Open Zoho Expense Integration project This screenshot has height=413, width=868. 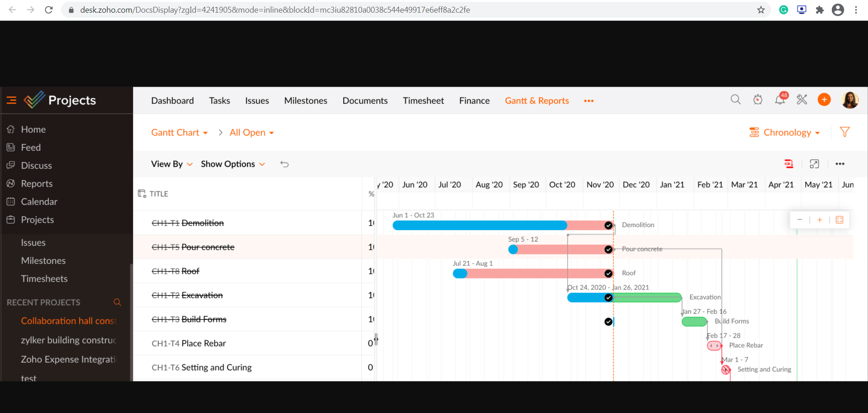click(x=68, y=360)
